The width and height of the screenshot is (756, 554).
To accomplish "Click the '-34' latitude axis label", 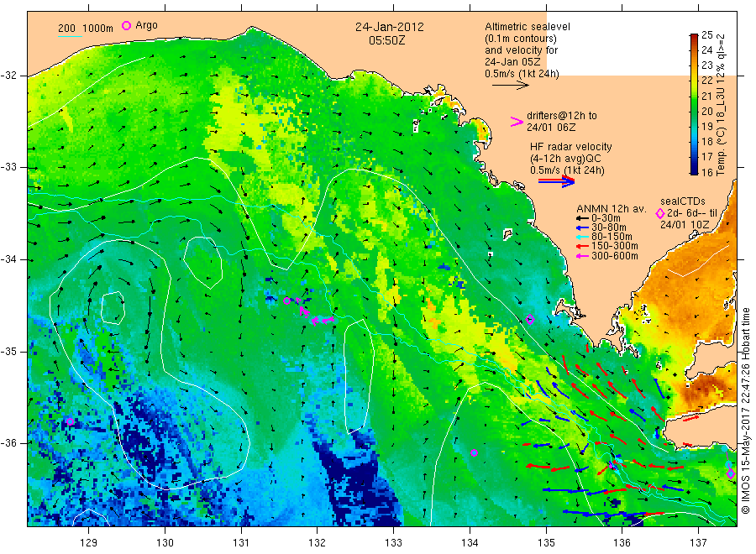I will tap(8, 259).
